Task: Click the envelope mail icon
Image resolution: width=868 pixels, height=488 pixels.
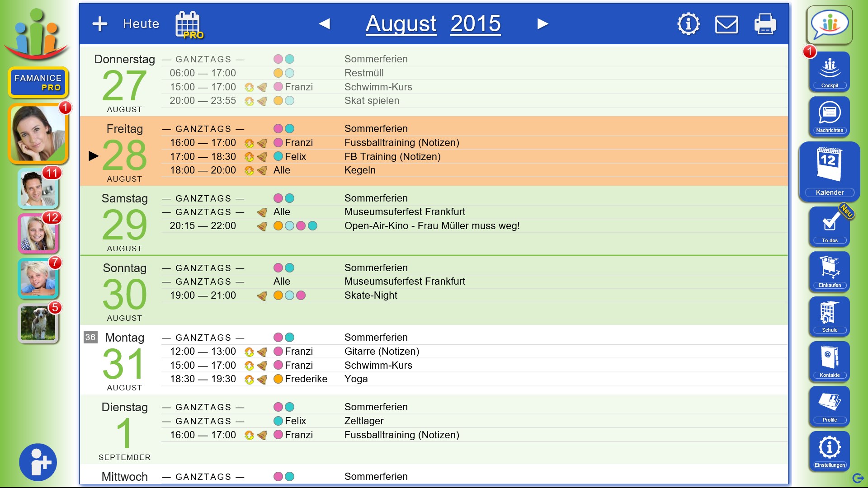Action: click(x=726, y=24)
